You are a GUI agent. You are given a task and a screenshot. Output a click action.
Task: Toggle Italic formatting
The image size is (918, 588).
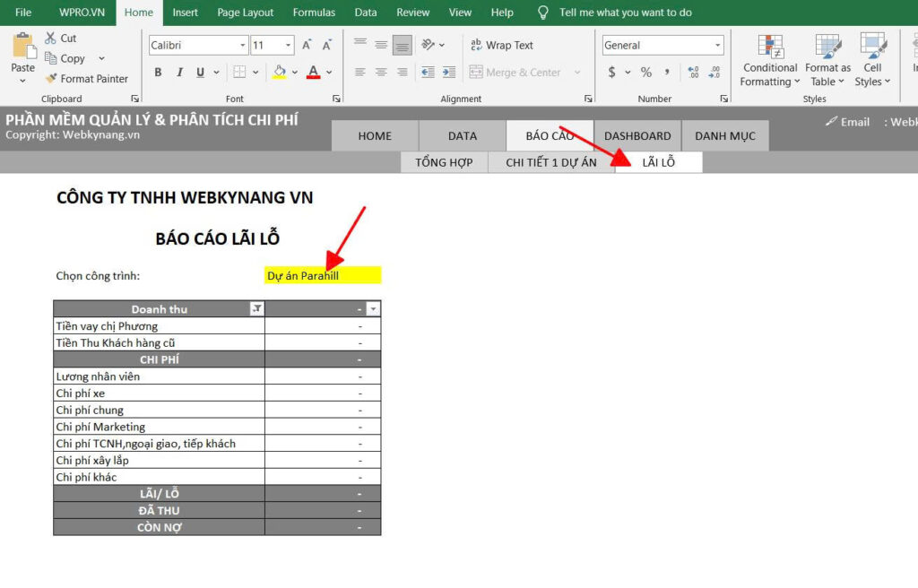pyautogui.click(x=179, y=73)
